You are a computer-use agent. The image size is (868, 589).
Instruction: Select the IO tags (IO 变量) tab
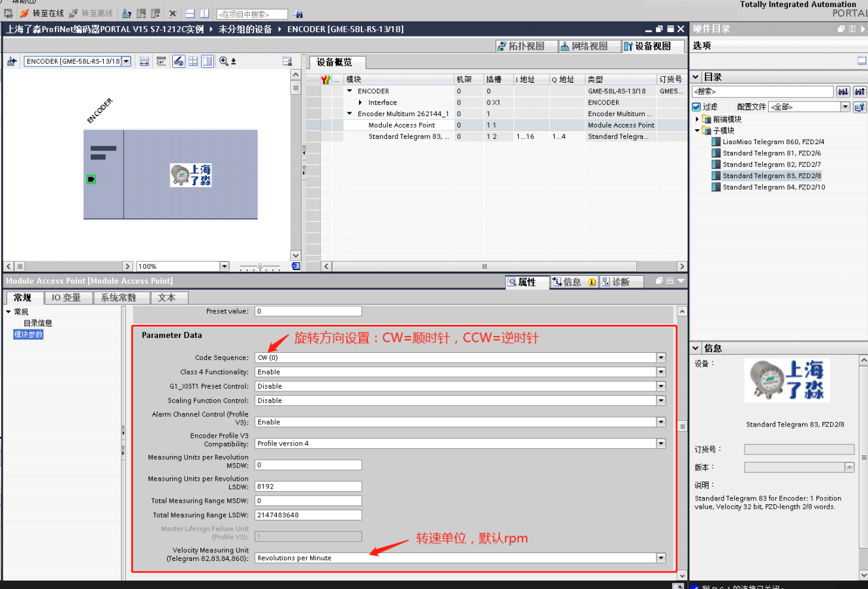tap(67, 297)
